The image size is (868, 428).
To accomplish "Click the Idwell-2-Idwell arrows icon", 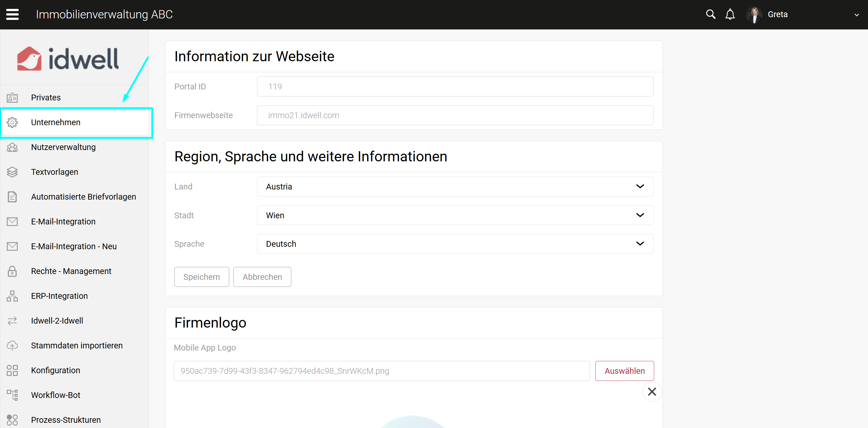I will pos(12,321).
